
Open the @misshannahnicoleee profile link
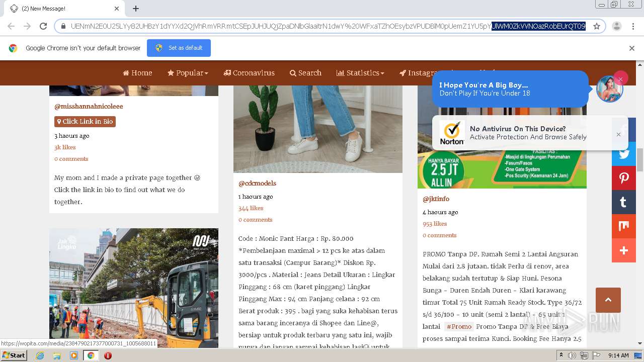tap(89, 107)
